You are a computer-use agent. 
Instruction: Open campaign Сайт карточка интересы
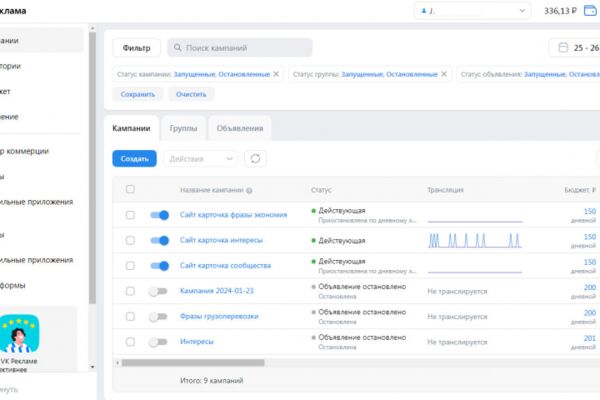pyautogui.click(x=221, y=240)
